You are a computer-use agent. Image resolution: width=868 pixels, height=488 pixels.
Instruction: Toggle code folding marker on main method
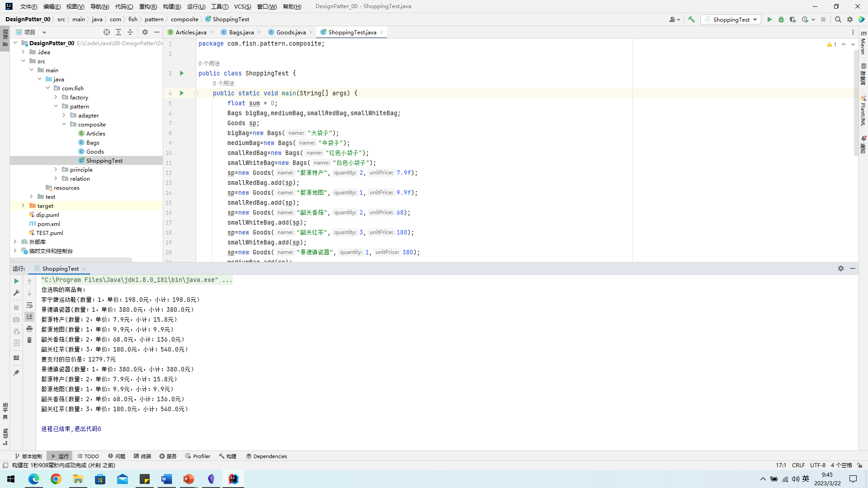(x=196, y=93)
